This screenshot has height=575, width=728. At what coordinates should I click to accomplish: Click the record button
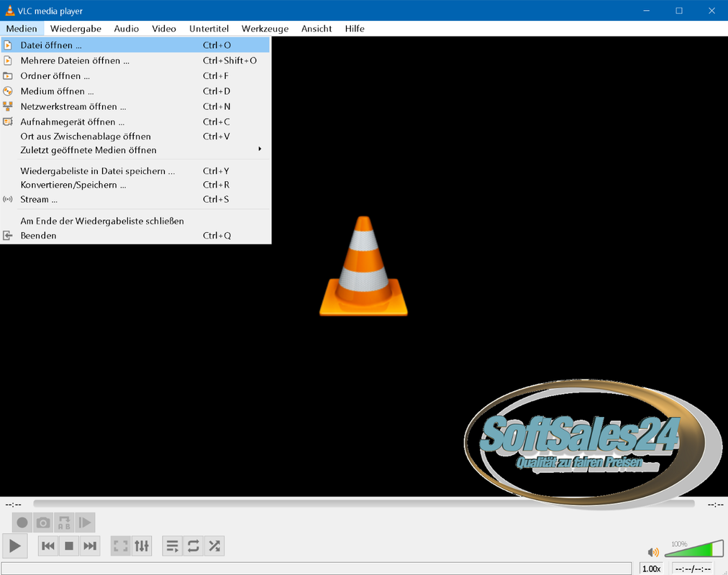pyautogui.click(x=22, y=523)
